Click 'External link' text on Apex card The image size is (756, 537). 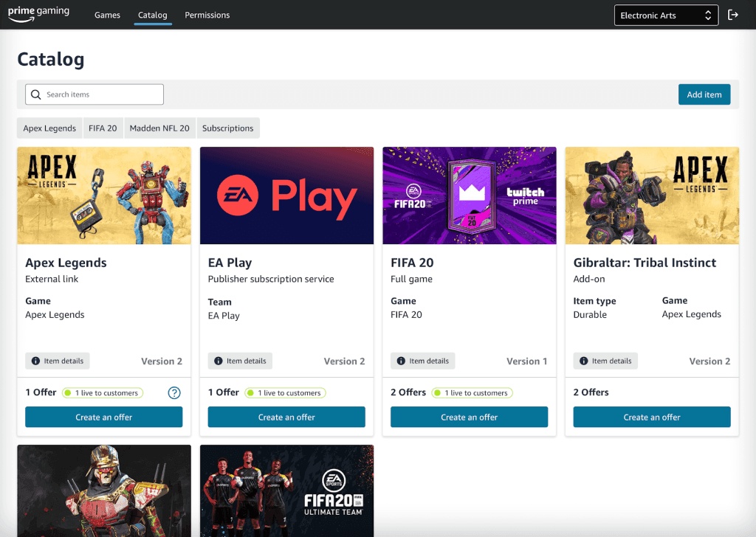(52, 279)
